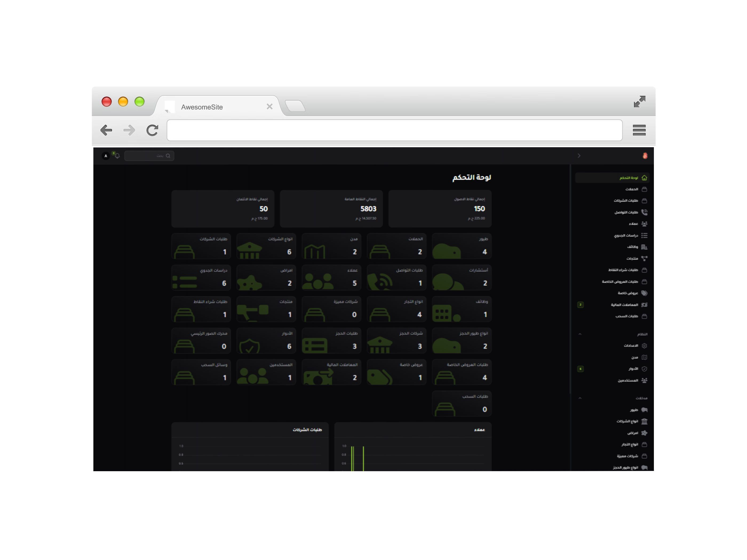Click the browser address bar

(x=394, y=130)
